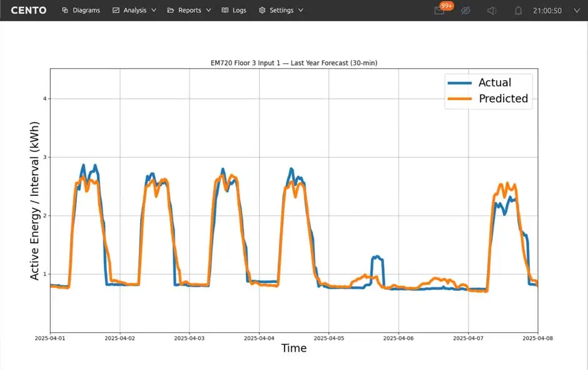Expand the Settings dropdown chevron
Screen dimensions: 588x370
300,11
